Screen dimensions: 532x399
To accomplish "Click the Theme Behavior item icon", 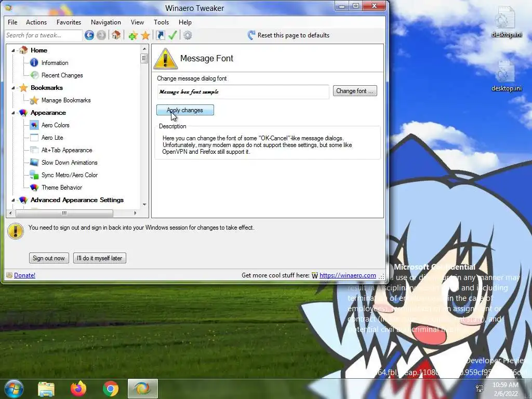I will pyautogui.click(x=34, y=187).
